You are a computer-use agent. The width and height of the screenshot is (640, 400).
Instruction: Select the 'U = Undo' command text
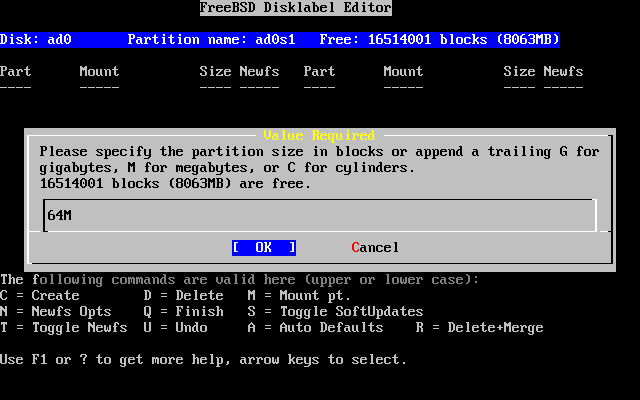[176, 327]
